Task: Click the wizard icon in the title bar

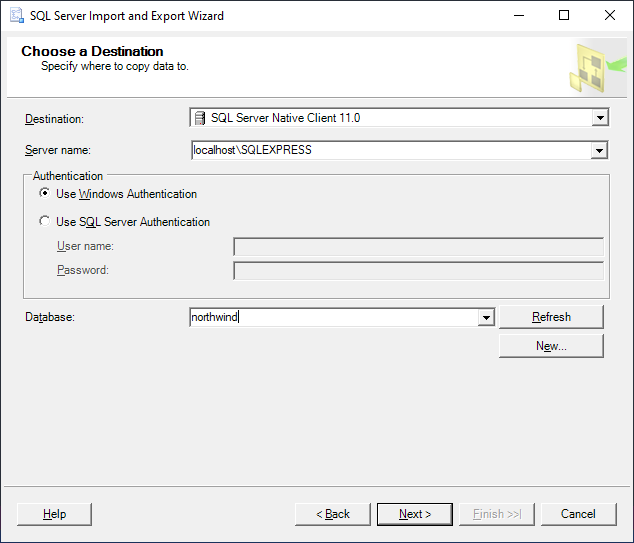Action: tap(17, 16)
